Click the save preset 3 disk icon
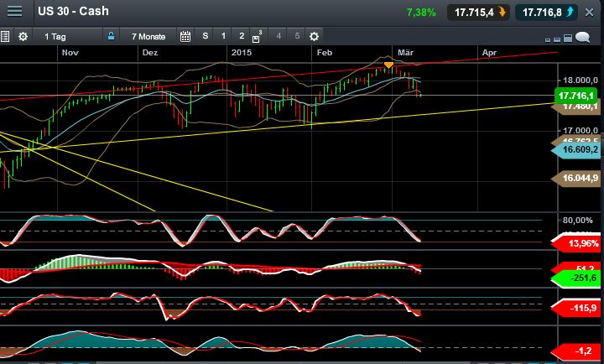 pyautogui.click(x=257, y=37)
